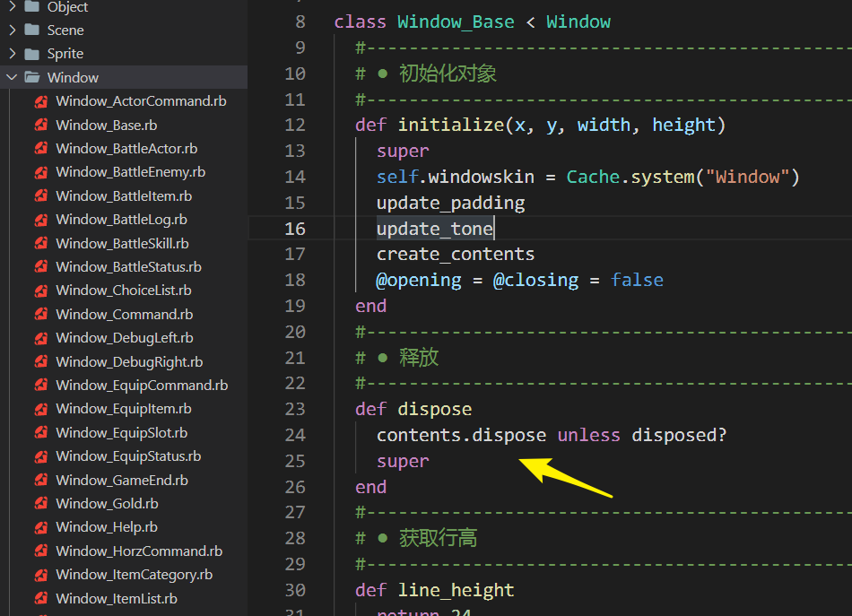Click 'def line_height' method definition
The image size is (852, 616).
click(435, 590)
